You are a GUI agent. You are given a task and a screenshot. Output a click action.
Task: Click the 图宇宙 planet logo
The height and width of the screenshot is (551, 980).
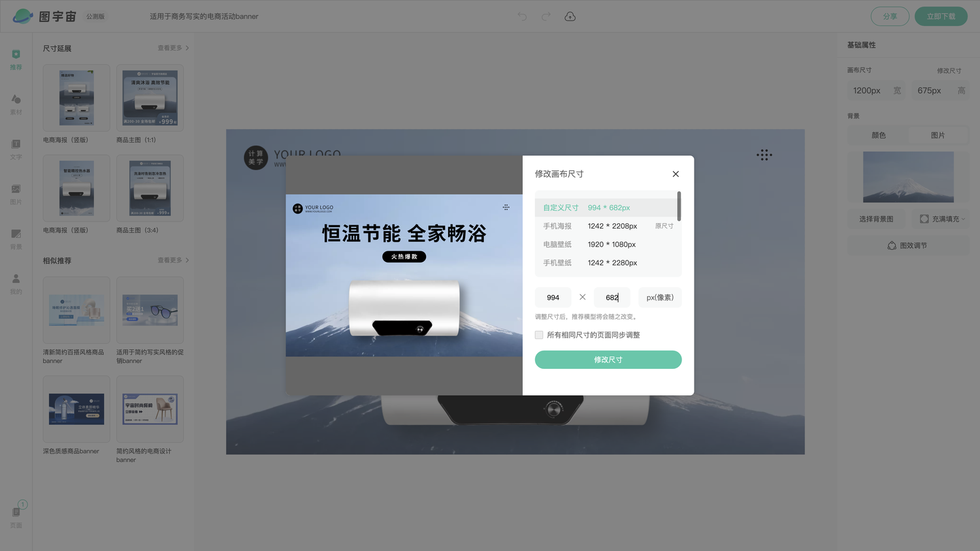22,16
